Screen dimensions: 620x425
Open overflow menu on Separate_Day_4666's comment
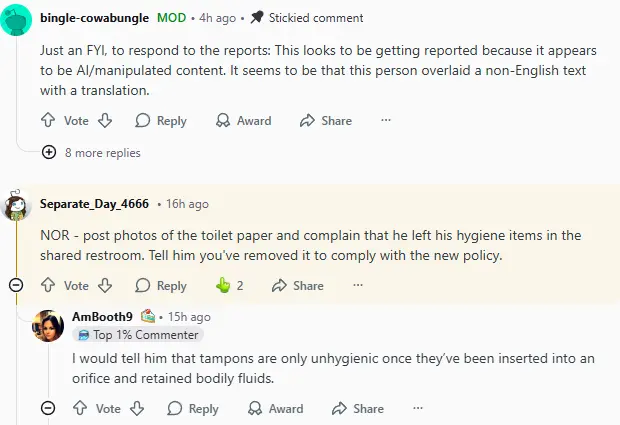[x=358, y=285]
